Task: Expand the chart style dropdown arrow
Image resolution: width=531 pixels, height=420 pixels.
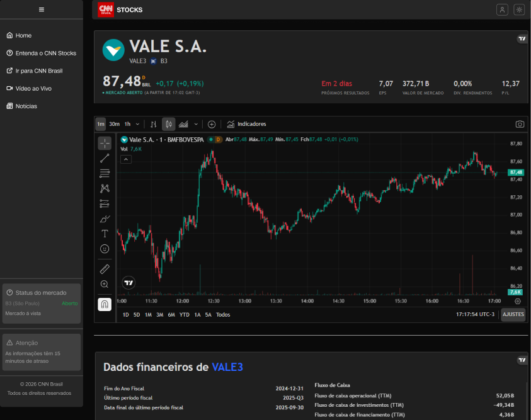Action: click(x=196, y=124)
